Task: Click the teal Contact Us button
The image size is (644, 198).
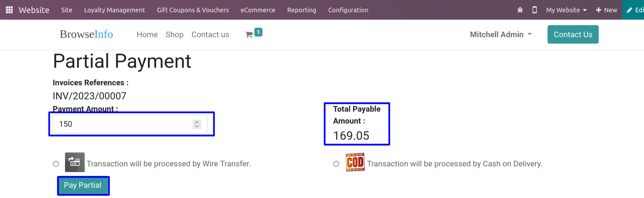Action: [x=573, y=34]
